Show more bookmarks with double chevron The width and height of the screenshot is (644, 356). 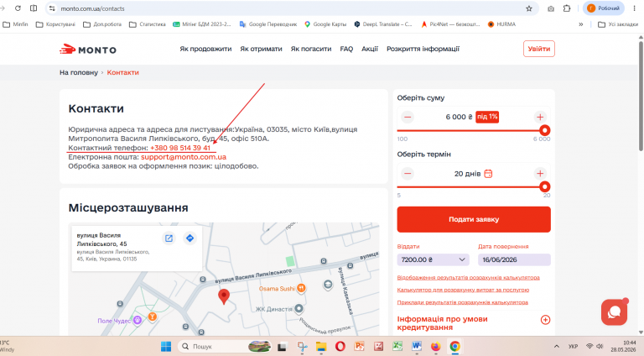tap(581, 24)
